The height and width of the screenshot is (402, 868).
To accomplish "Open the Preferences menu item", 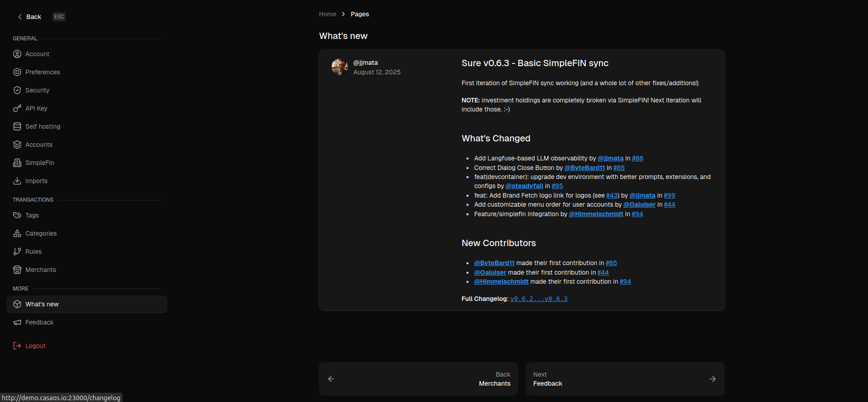I will pyautogui.click(x=43, y=72).
